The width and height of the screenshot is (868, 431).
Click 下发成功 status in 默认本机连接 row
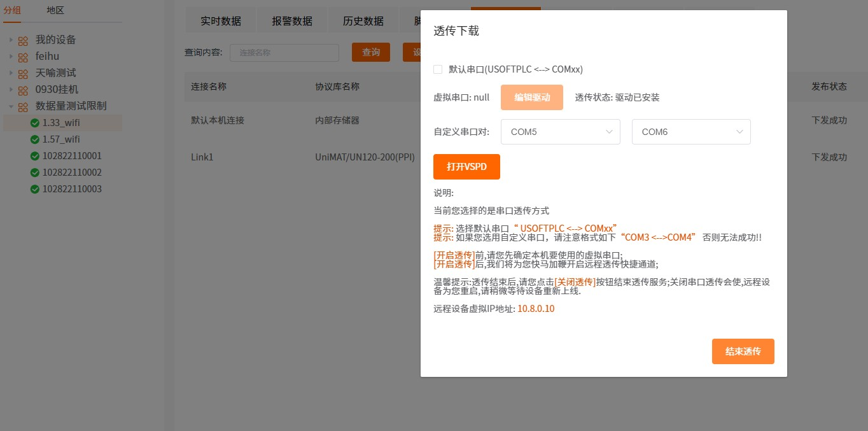[829, 120]
